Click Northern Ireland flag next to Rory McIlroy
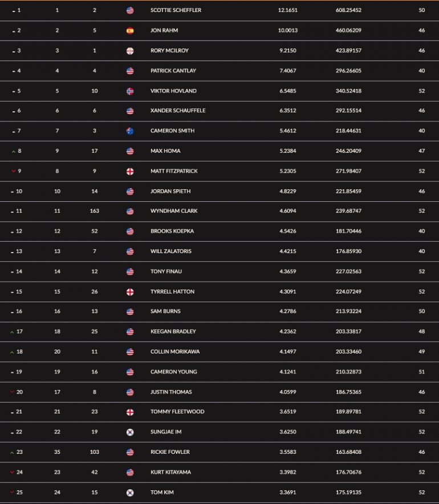Image resolution: width=439 pixels, height=504 pixels. tap(130, 51)
